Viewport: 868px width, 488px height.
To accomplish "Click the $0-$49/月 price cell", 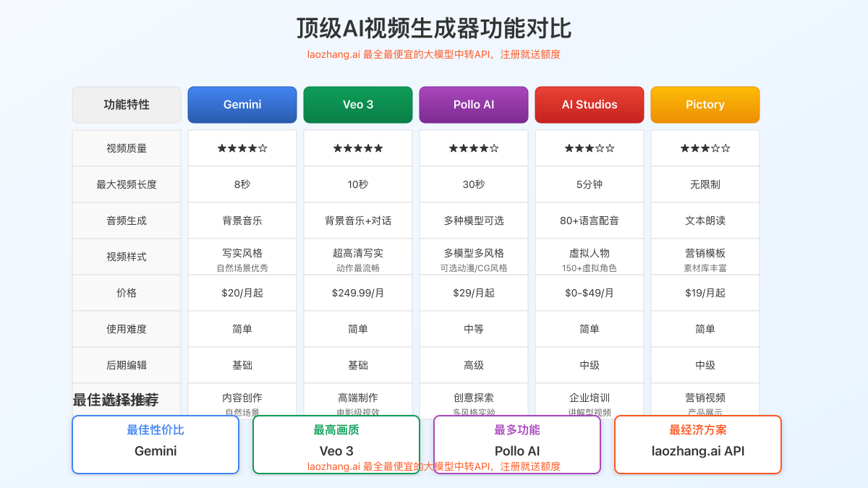I will 590,293.
